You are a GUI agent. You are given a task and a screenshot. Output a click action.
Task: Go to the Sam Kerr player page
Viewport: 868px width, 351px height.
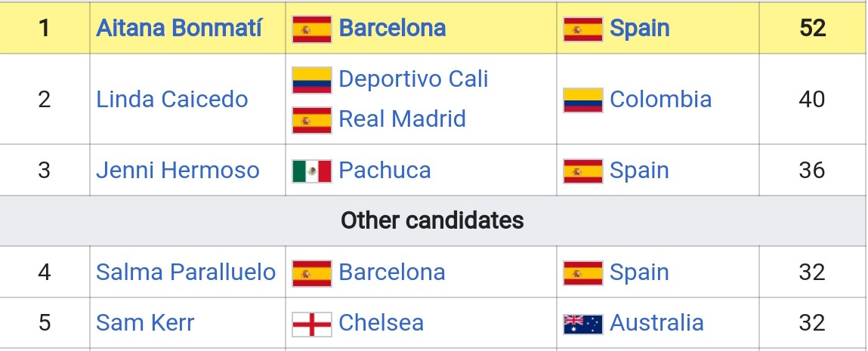[145, 323]
